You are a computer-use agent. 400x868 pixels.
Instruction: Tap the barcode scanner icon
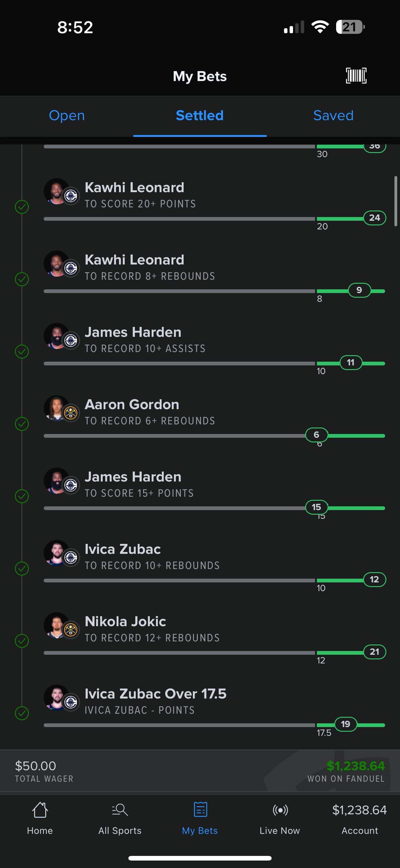click(356, 75)
